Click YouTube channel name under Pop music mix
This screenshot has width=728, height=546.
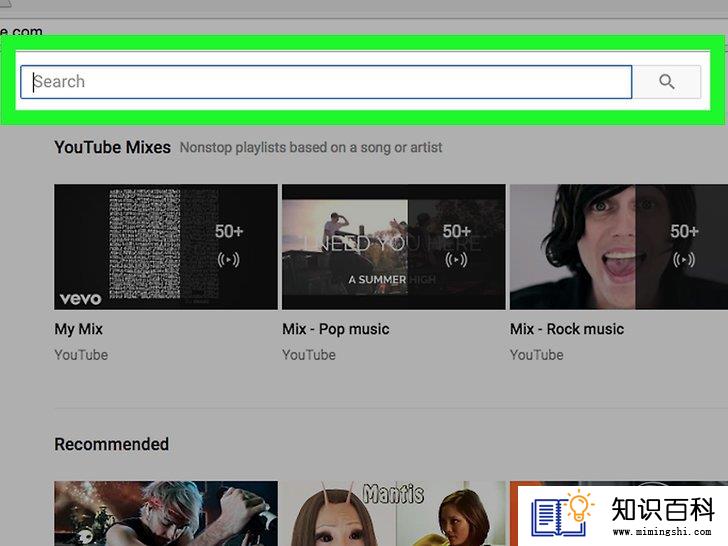point(309,355)
